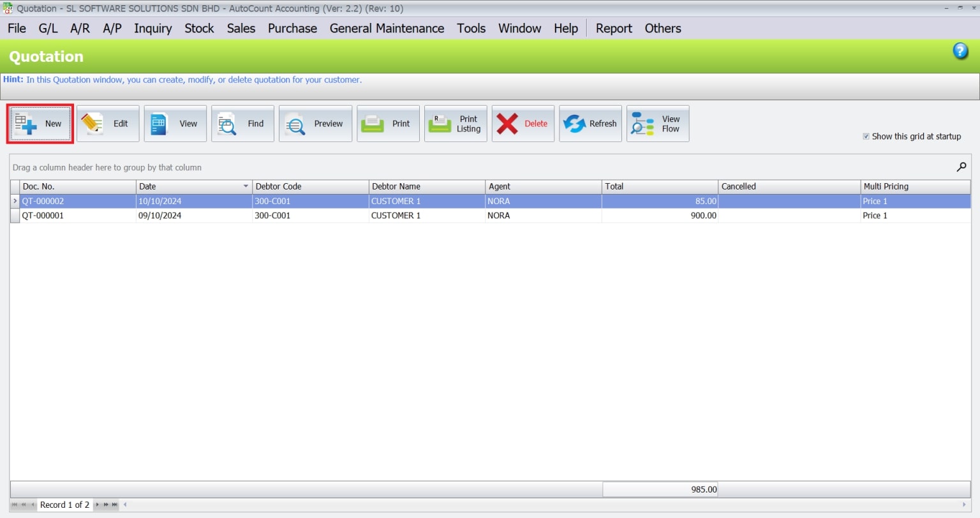Open the Inquiry menu
This screenshot has width=980, height=518.
[152, 28]
